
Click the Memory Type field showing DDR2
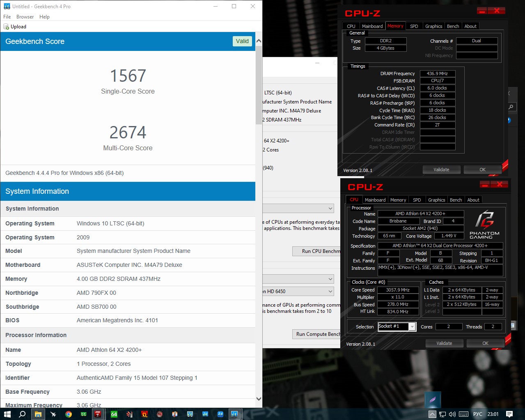tap(386, 41)
